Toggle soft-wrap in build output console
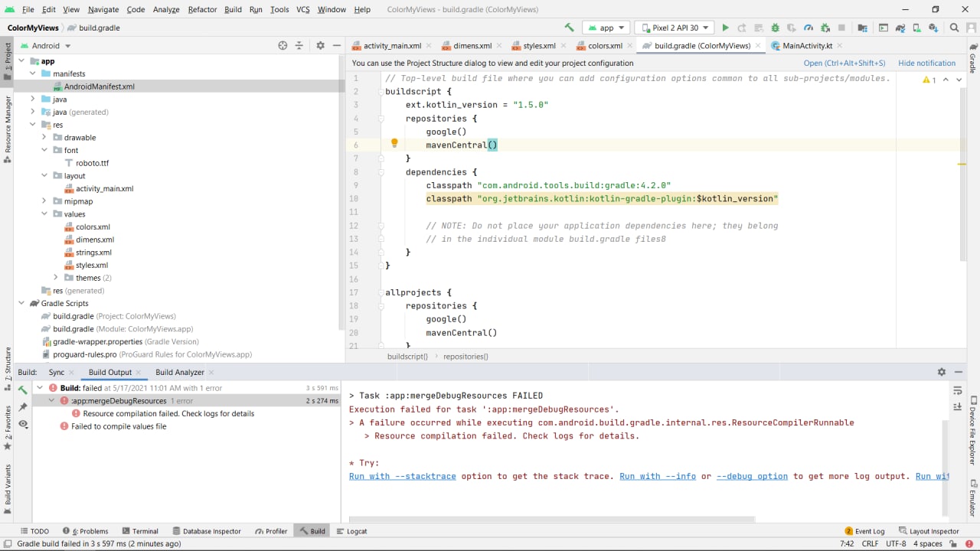The width and height of the screenshot is (980, 551). pyautogui.click(x=957, y=391)
